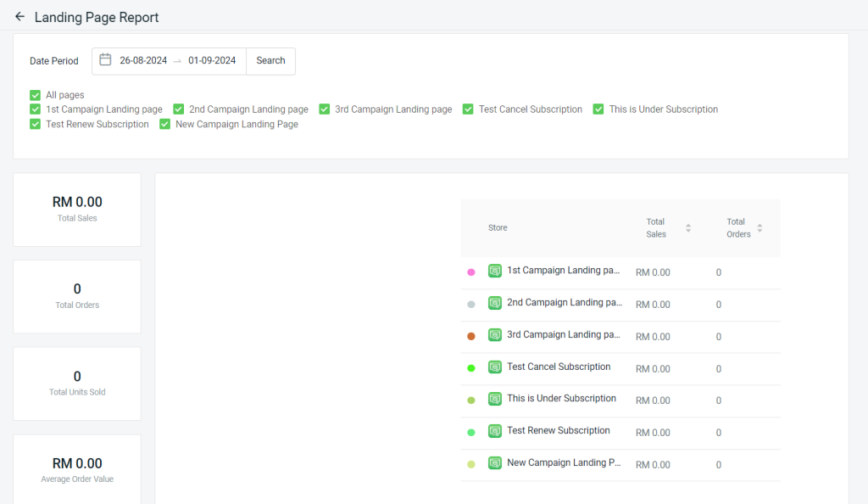Screen dimensions: 868x504
Task: Select the 3rd Campaign Landing page row
Action: point(620,337)
